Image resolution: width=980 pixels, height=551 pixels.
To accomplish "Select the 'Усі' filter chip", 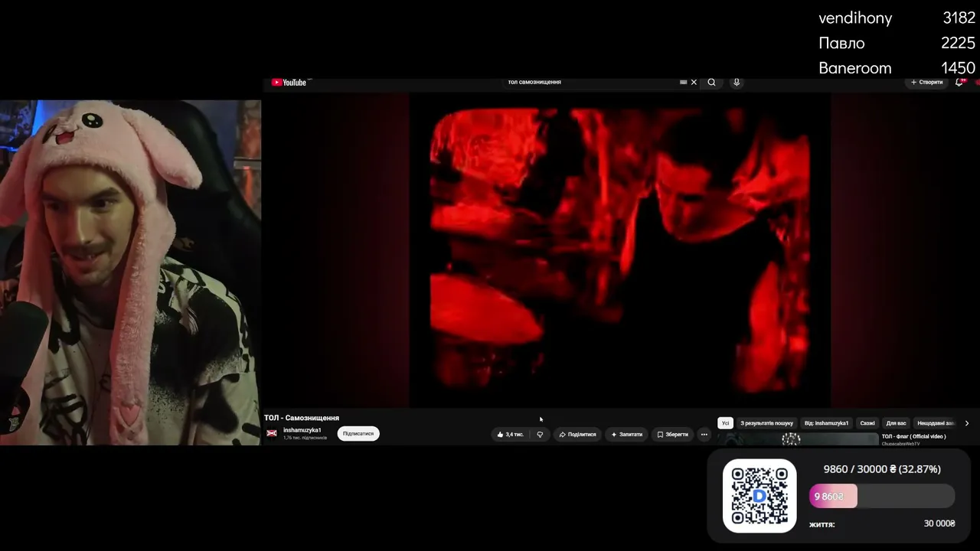I will [x=725, y=423].
